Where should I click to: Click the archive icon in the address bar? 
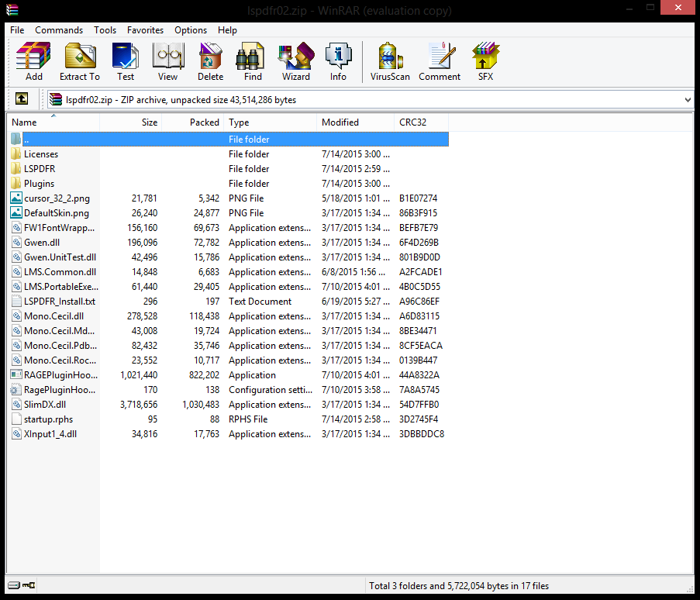(56, 99)
